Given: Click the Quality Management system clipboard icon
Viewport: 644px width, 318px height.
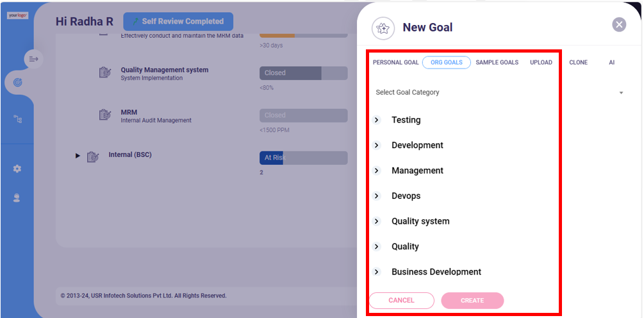Looking at the screenshot, I should coord(105,72).
